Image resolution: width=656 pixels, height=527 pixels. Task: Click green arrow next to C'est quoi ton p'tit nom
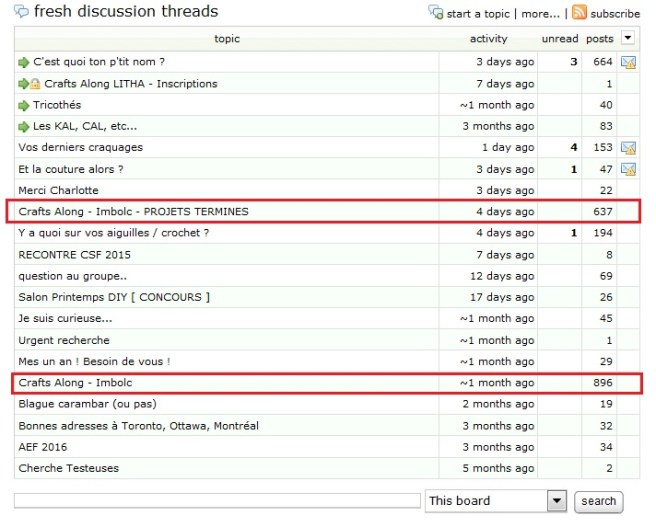click(24, 62)
